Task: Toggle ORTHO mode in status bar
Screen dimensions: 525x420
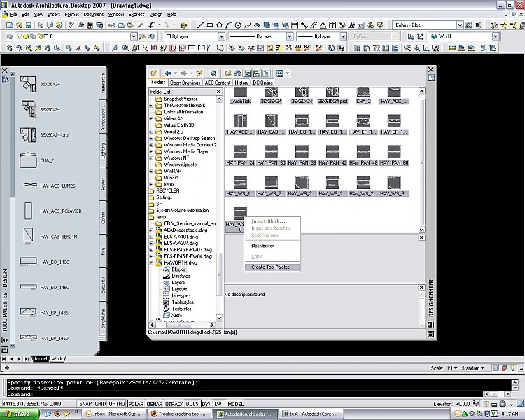Action: 117,404
